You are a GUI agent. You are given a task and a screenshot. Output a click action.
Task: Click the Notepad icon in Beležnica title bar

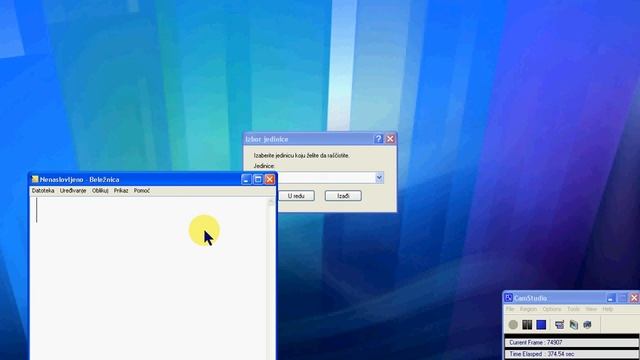click(x=35, y=179)
